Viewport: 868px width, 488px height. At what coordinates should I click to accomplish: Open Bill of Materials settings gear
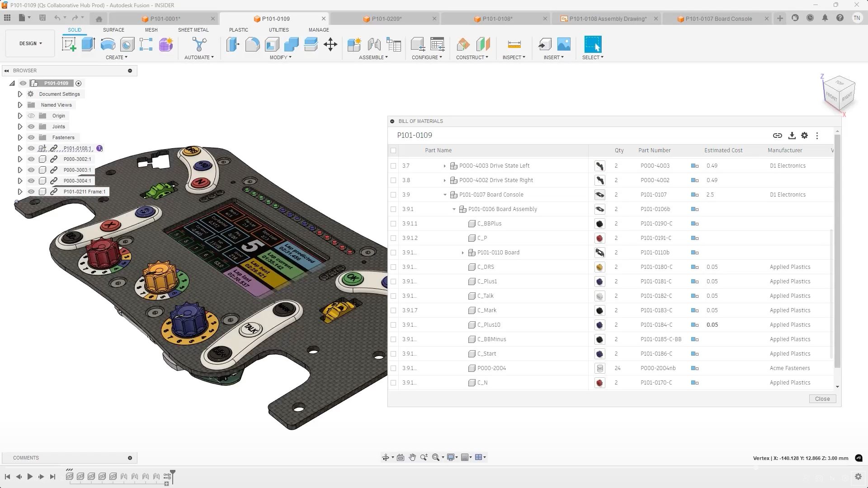(804, 136)
